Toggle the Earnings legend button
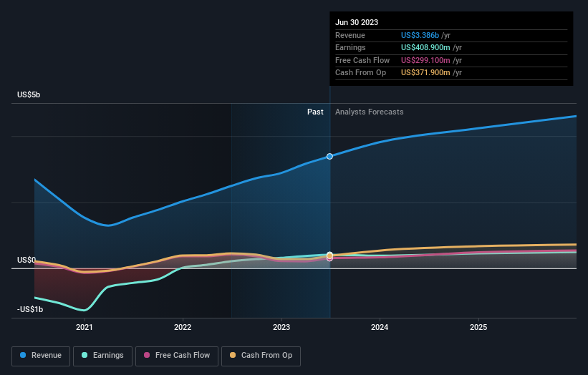This screenshot has height=375, width=588. coord(102,356)
